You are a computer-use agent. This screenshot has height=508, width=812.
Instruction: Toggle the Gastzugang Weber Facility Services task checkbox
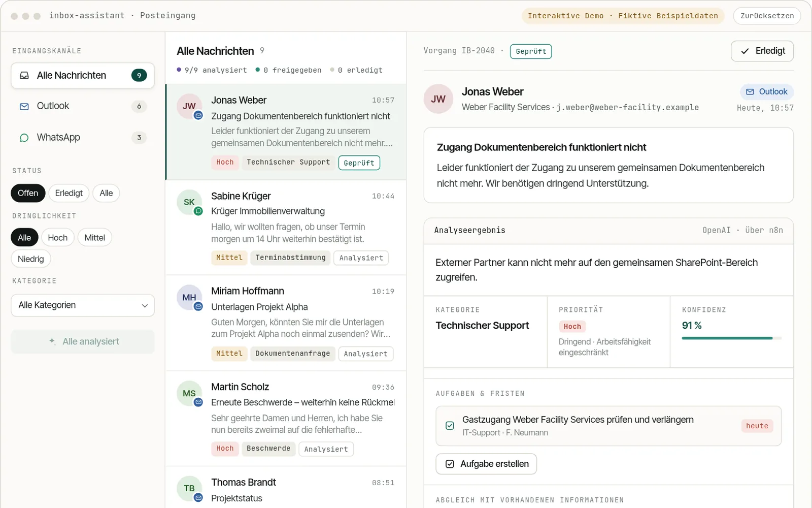coord(450,426)
